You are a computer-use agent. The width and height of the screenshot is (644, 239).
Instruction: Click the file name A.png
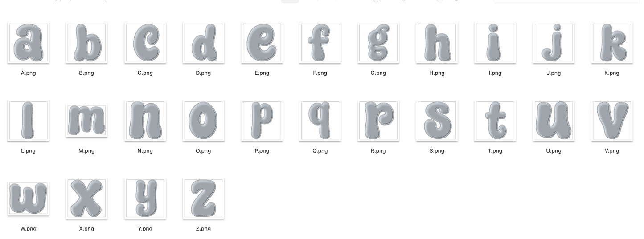pos(28,73)
